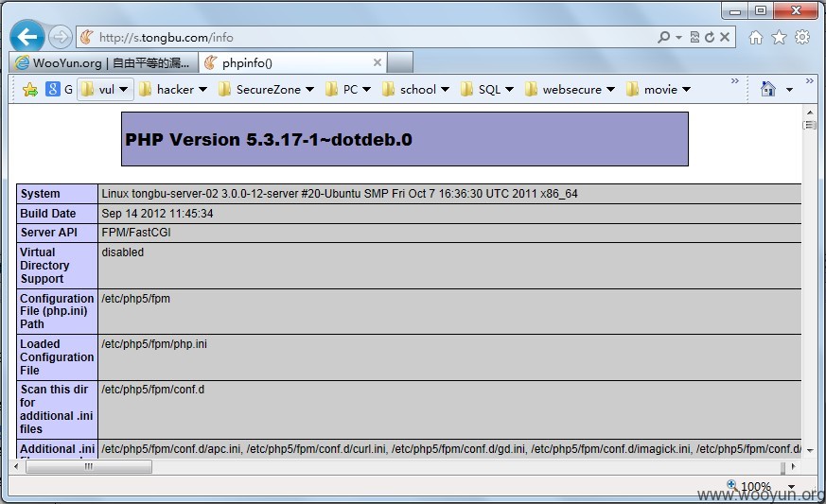Open the Google G bookmark
Screen dimensions: 826x504
59,90
